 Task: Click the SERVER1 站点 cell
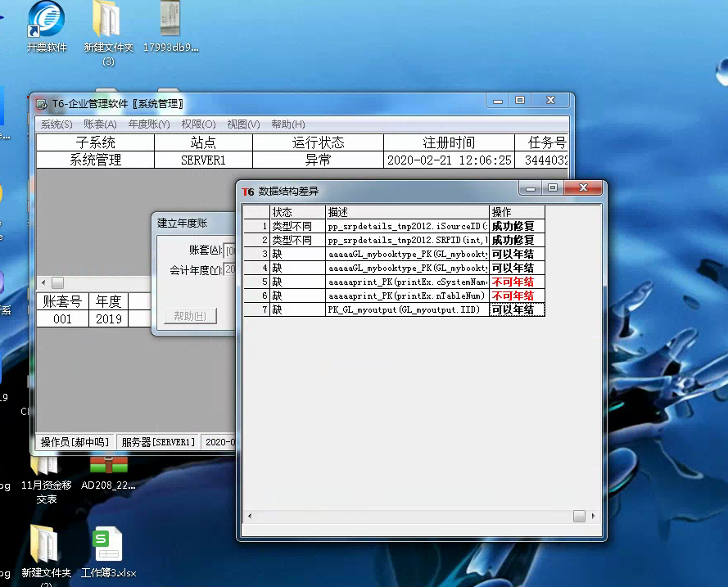click(203, 160)
